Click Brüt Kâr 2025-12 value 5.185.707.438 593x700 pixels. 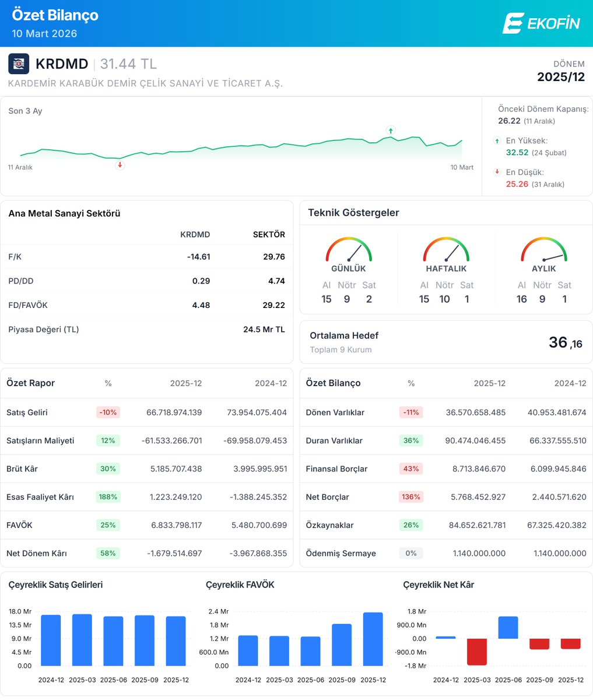(177, 469)
